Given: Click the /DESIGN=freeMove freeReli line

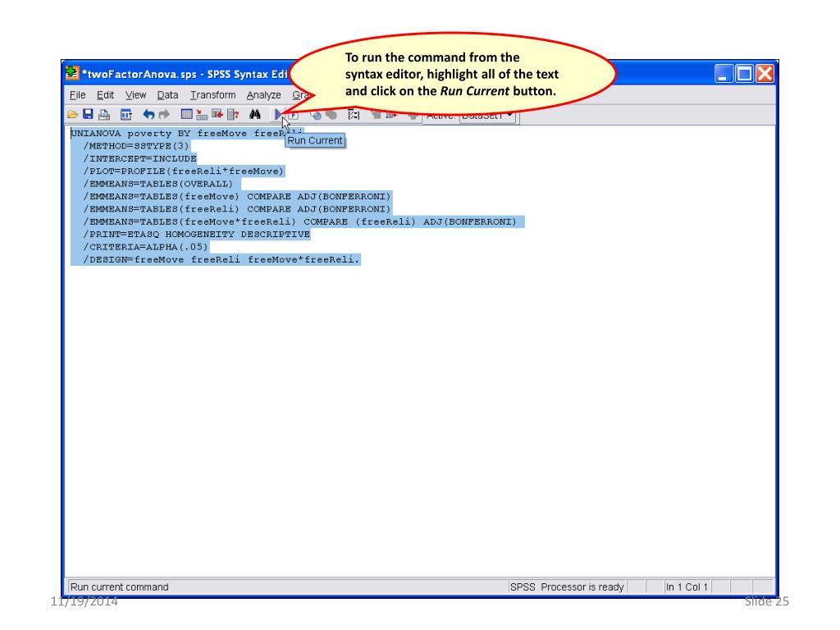Looking at the screenshot, I should click(221, 259).
